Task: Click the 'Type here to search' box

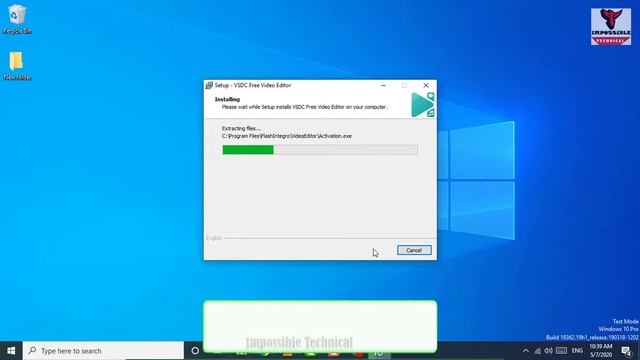Action: point(103,351)
